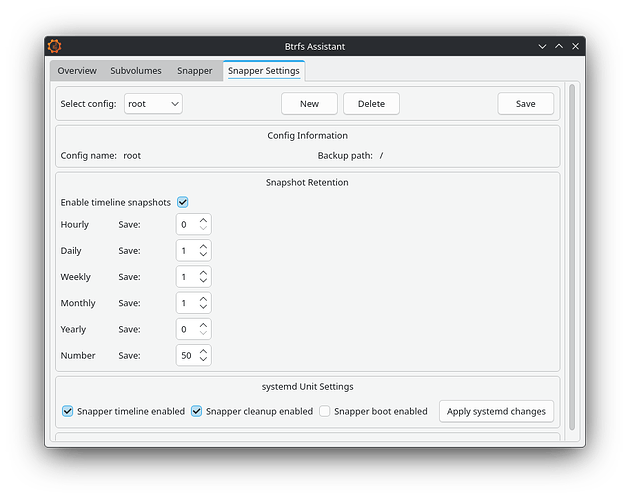Increase Daily save count
The width and height of the screenshot is (630, 500).
tap(203, 246)
